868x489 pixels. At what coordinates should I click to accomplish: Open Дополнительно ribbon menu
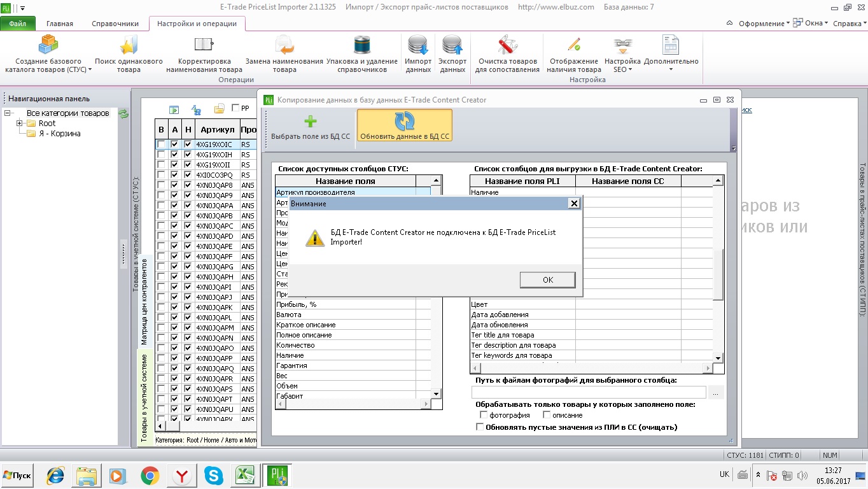671,54
